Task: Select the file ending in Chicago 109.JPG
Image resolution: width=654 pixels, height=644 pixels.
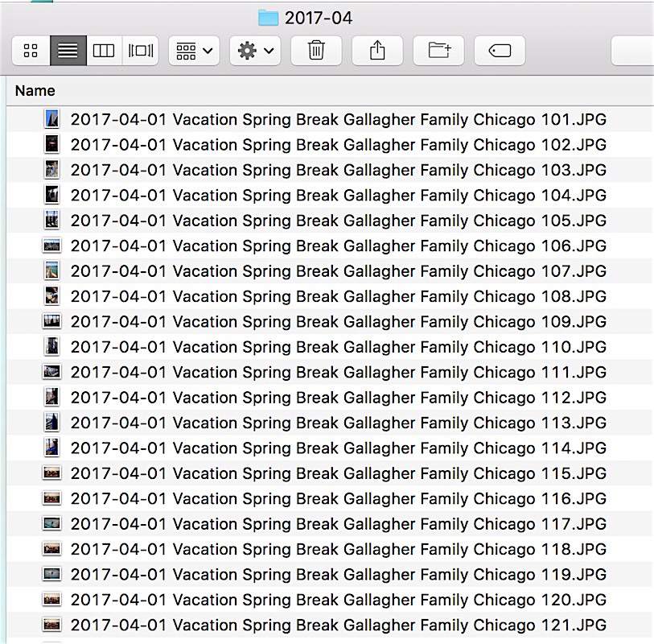Action: click(x=330, y=321)
